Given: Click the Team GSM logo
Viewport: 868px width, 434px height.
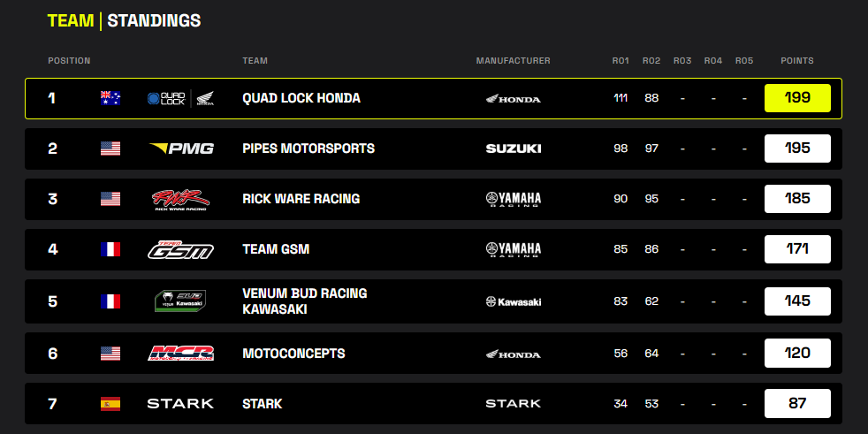Looking at the screenshot, I should [x=180, y=250].
